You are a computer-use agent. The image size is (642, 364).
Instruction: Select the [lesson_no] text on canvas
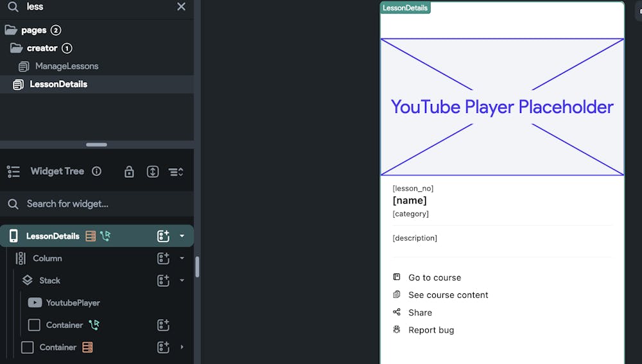coord(413,188)
